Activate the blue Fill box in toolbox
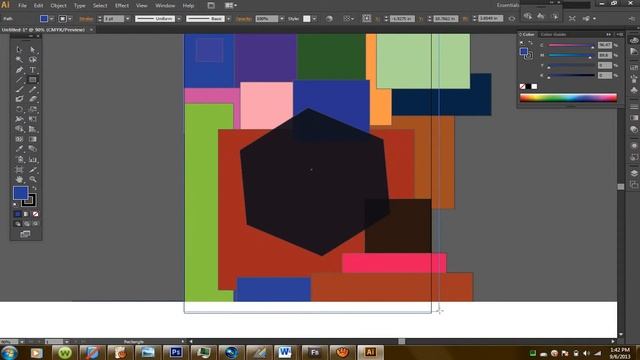Screen dimensions: 640x360 tap(20, 193)
